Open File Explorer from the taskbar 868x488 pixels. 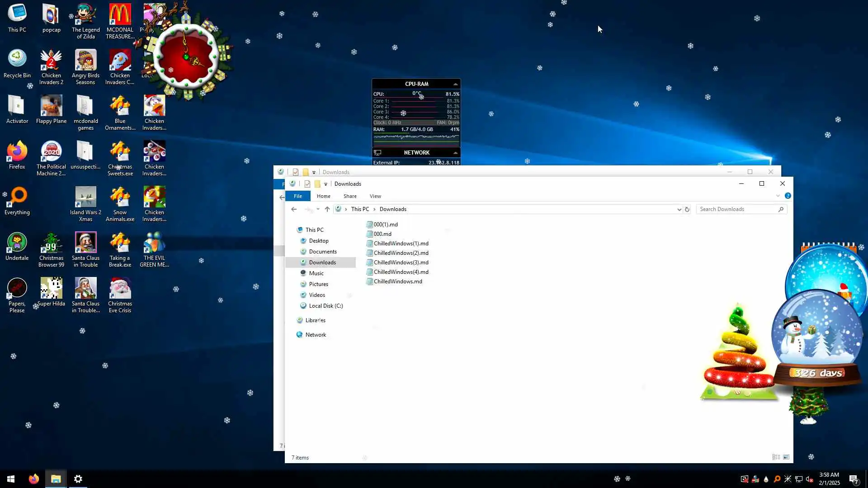click(56, 479)
